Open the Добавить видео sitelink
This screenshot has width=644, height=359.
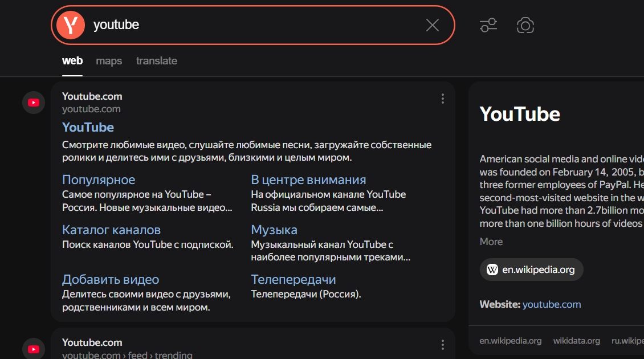point(111,279)
